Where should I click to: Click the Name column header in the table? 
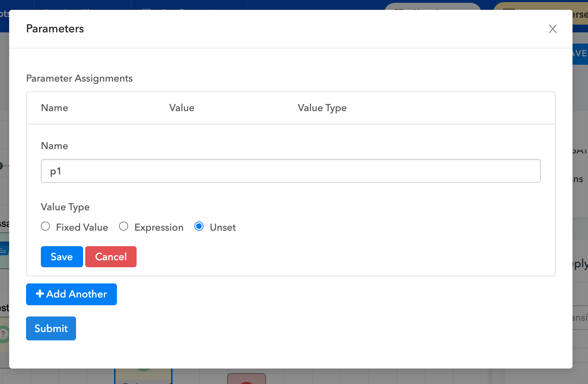(55, 108)
